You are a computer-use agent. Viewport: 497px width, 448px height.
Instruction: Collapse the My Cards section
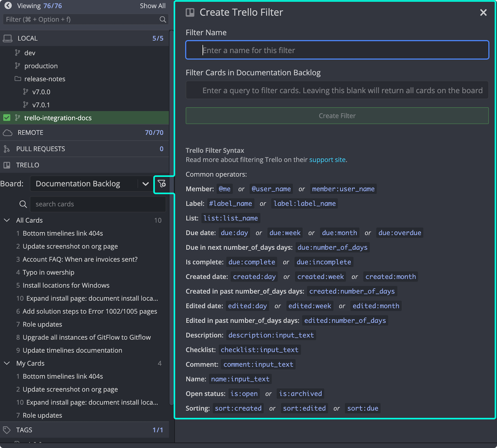(7, 363)
